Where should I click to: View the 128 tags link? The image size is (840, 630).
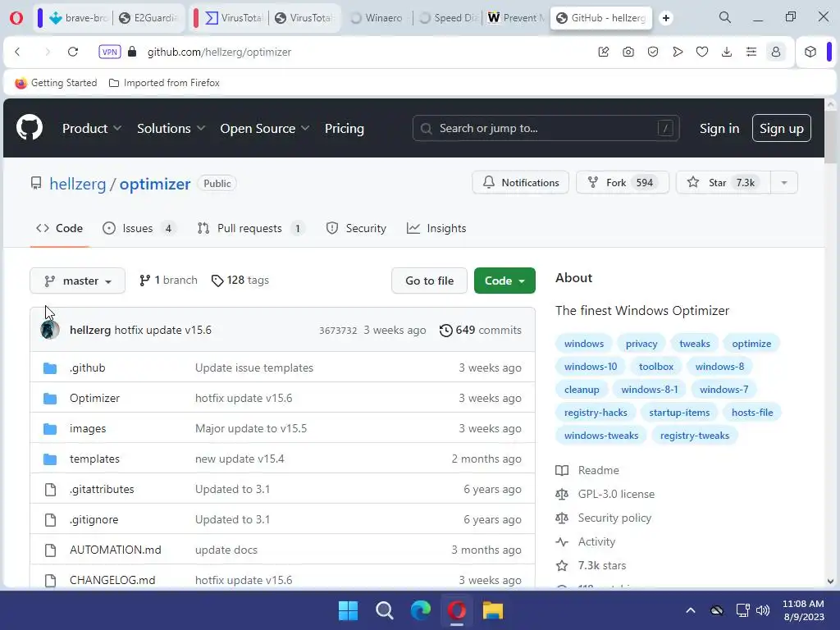(240, 281)
